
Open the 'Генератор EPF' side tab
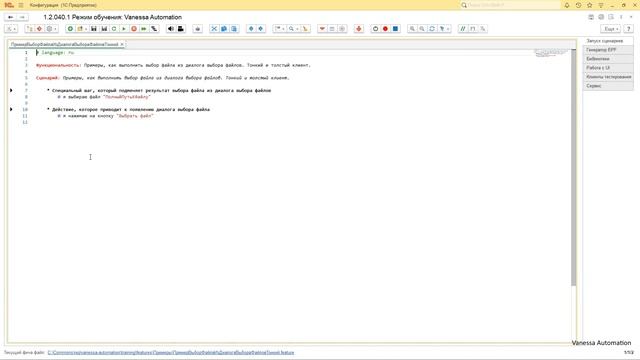tap(608, 50)
